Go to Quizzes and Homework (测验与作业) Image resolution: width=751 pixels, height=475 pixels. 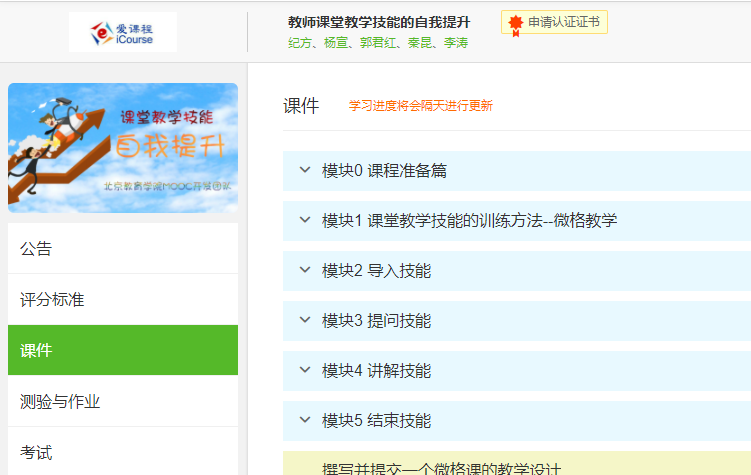[60, 401]
